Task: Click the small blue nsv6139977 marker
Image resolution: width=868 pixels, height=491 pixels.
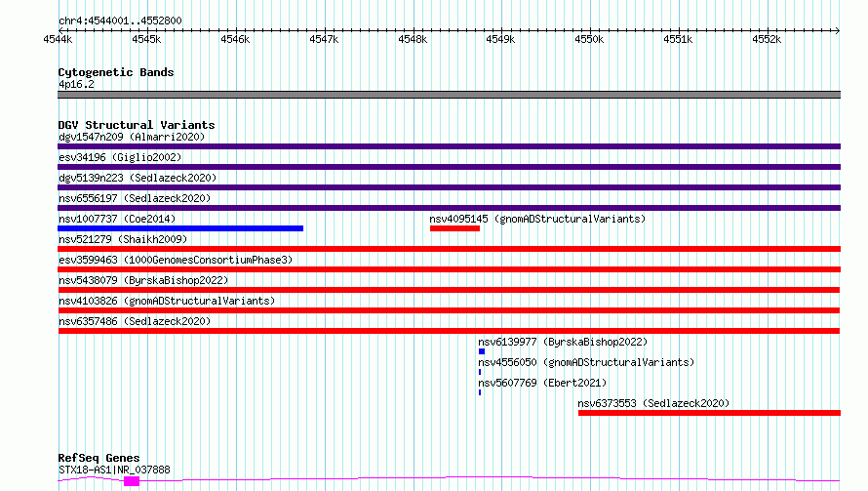Action: coord(482,351)
